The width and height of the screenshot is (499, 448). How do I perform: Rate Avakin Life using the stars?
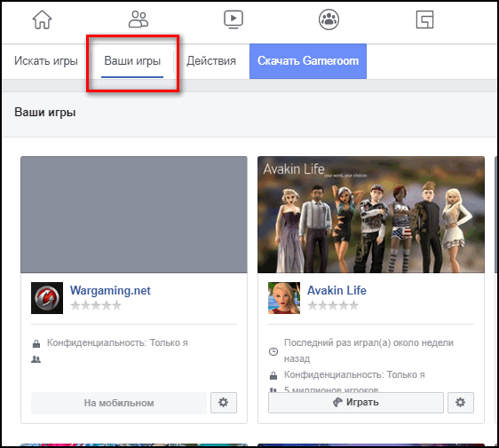333,306
